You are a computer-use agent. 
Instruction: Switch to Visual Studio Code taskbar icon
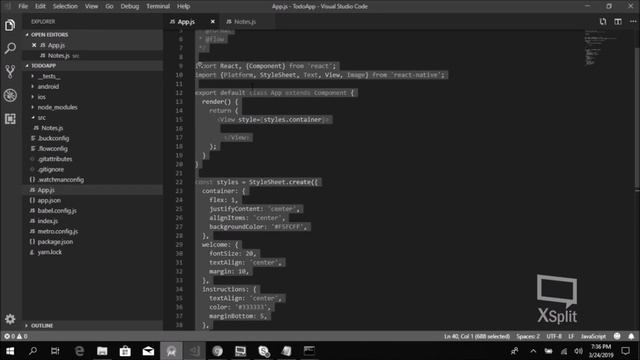point(194,351)
